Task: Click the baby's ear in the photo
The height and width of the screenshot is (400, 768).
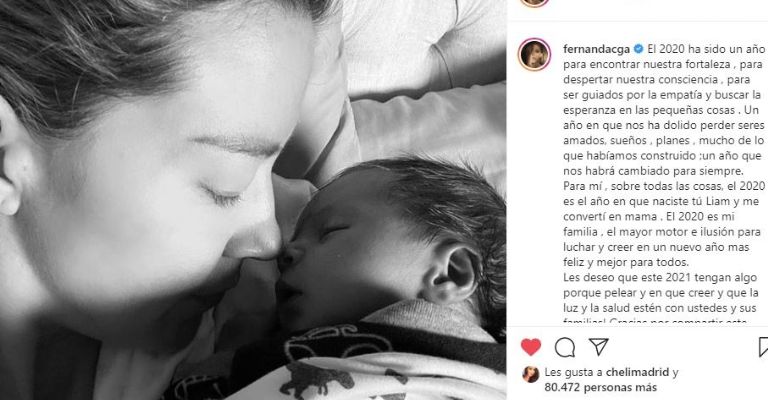Action: [x=449, y=274]
